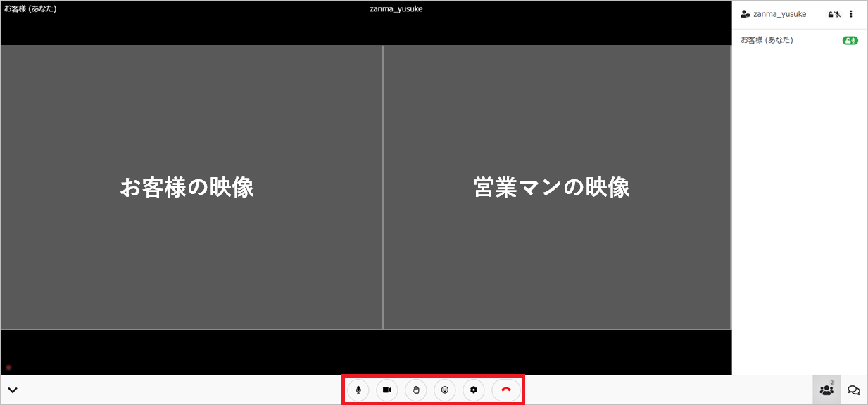The image size is (868, 405).
Task: End the call with the red phone button
Action: 505,390
